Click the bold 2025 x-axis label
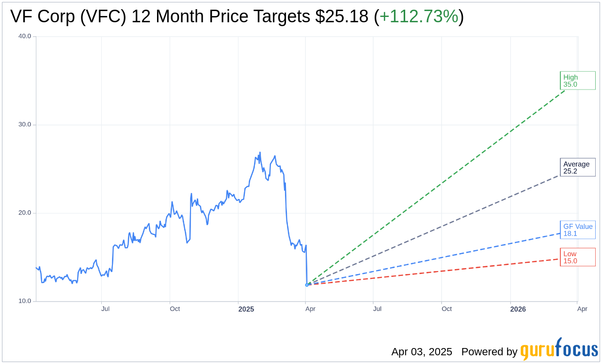 tap(246, 309)
